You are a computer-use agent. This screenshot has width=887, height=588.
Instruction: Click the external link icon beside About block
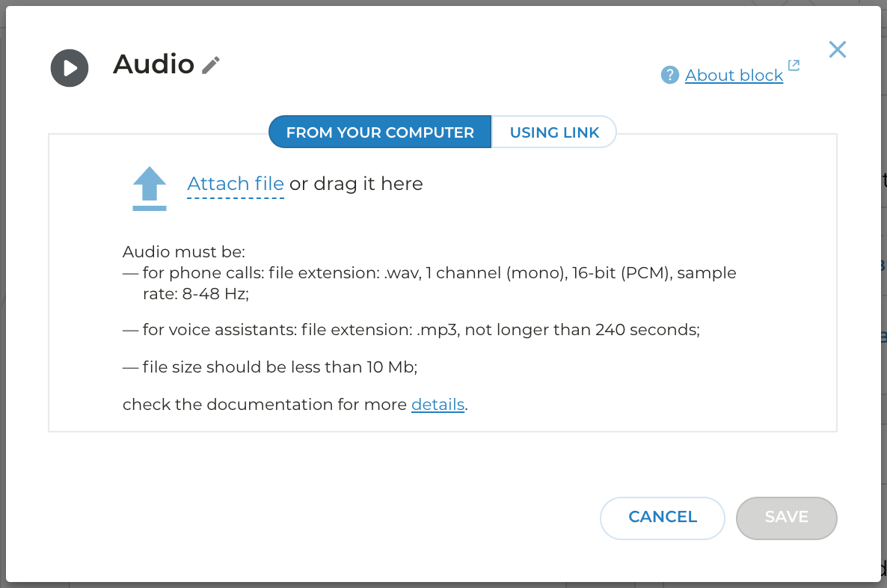pyautogui.click(x=794, y=66)
